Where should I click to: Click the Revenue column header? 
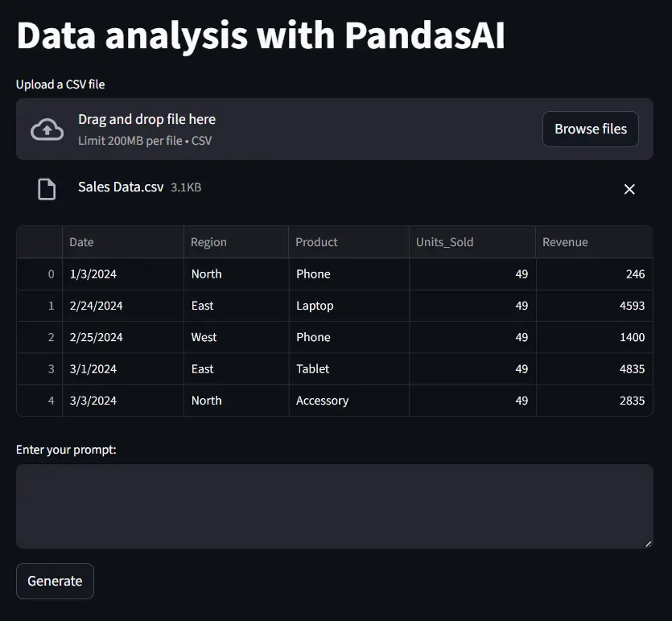(593, 242)
